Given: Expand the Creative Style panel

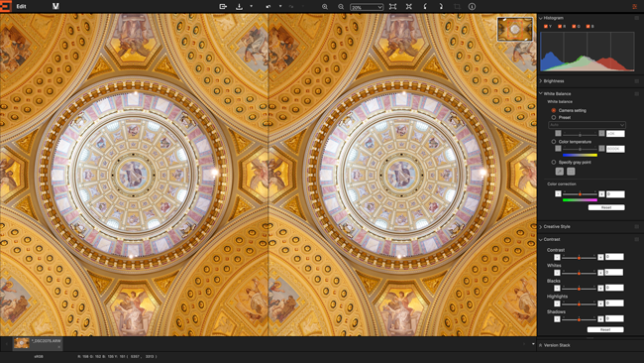Looking at the screenshot, I should [x=556, y=226].
